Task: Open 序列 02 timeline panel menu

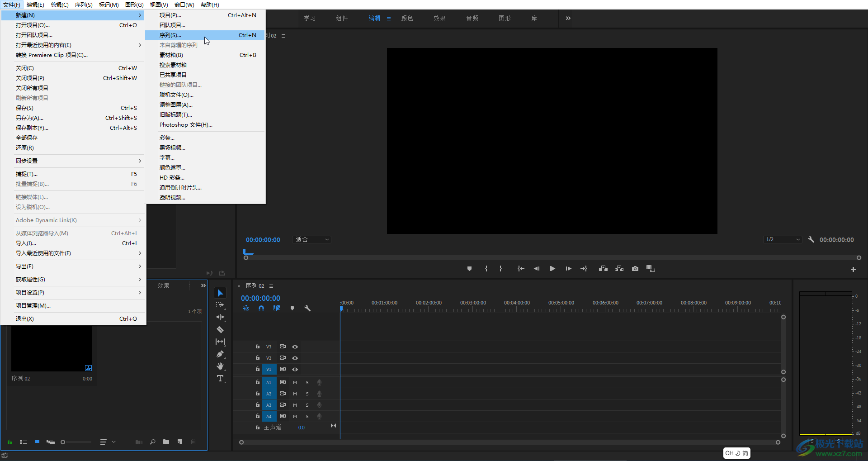Action: tap(271, 286)
